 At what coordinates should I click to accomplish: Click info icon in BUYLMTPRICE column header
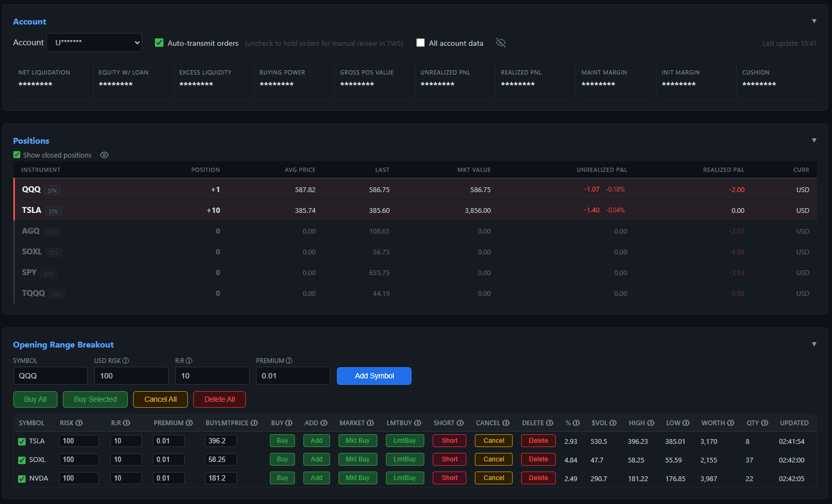[x=254, y=423]
